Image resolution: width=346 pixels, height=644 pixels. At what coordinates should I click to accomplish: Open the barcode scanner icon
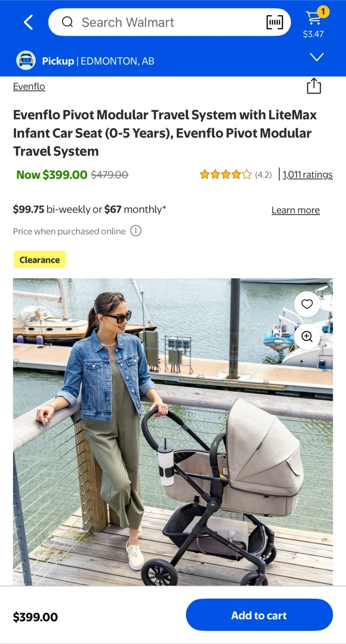(274, 22)
